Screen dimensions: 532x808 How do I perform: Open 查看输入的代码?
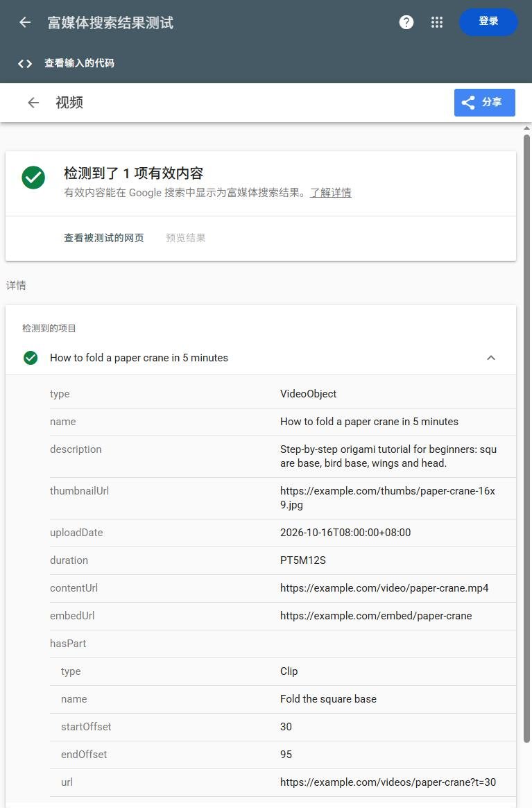(79, 63)
